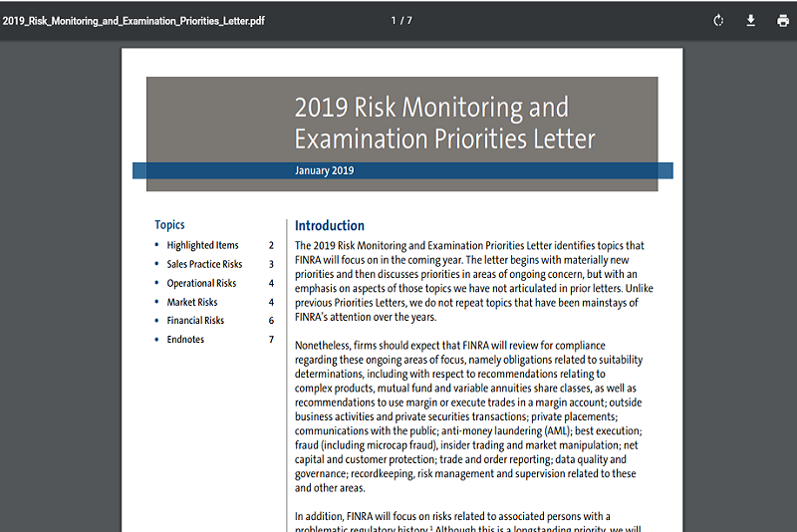The image size is (797, 532).
Task: Open Market Risks in Topics list
Action: pyautogui.click(x=191, y=302)
